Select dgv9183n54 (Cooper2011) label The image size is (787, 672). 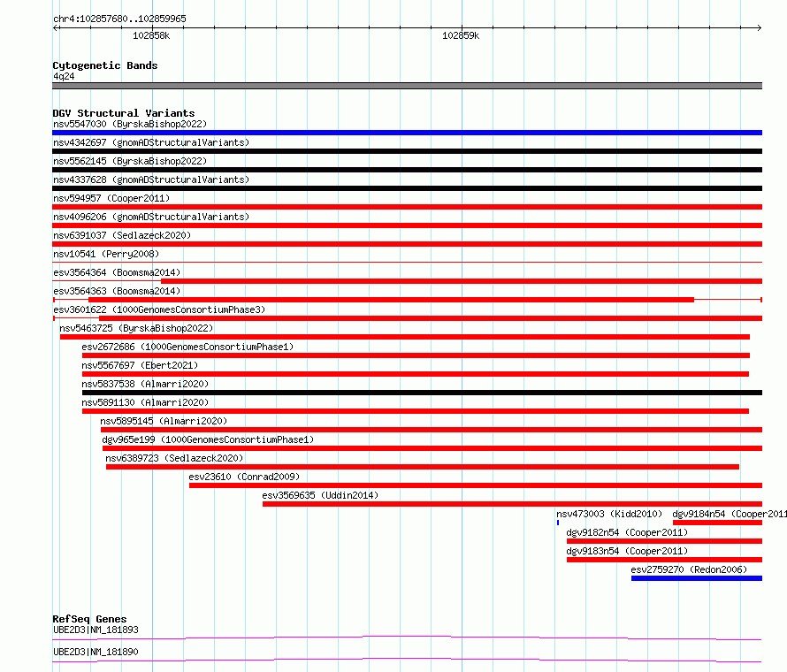(627, 551)
